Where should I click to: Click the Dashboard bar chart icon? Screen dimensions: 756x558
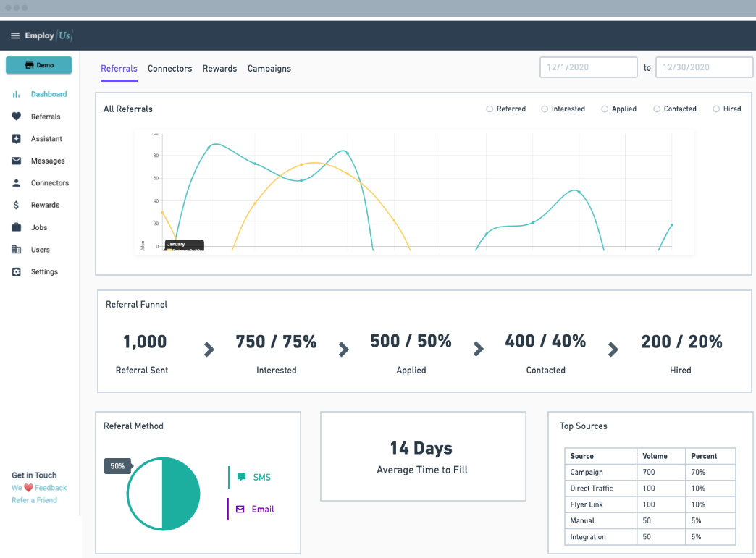click(x=17, y=94)
